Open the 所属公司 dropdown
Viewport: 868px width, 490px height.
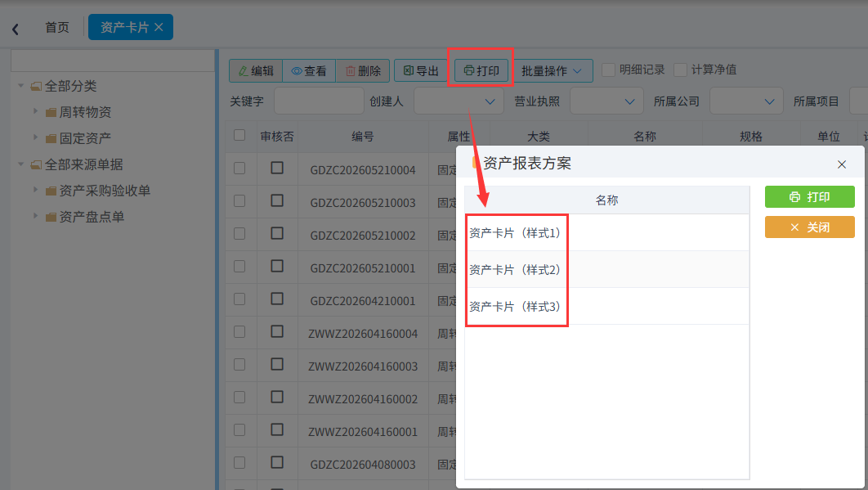tap(746, 101)
